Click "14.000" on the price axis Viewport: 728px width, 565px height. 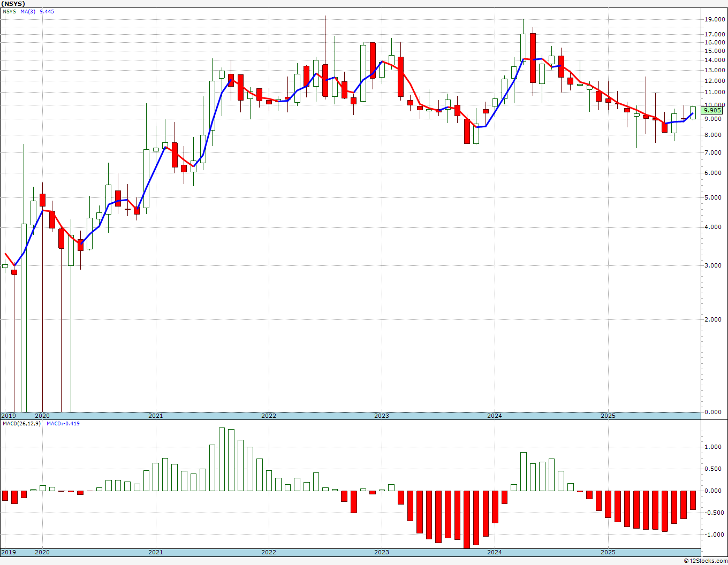pos(715,60)
